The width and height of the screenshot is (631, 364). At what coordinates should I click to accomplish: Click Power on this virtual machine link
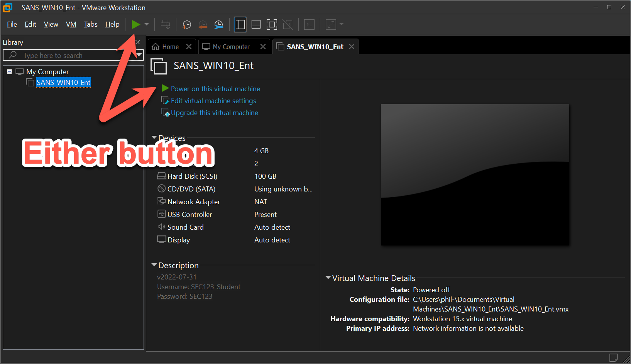215,89
